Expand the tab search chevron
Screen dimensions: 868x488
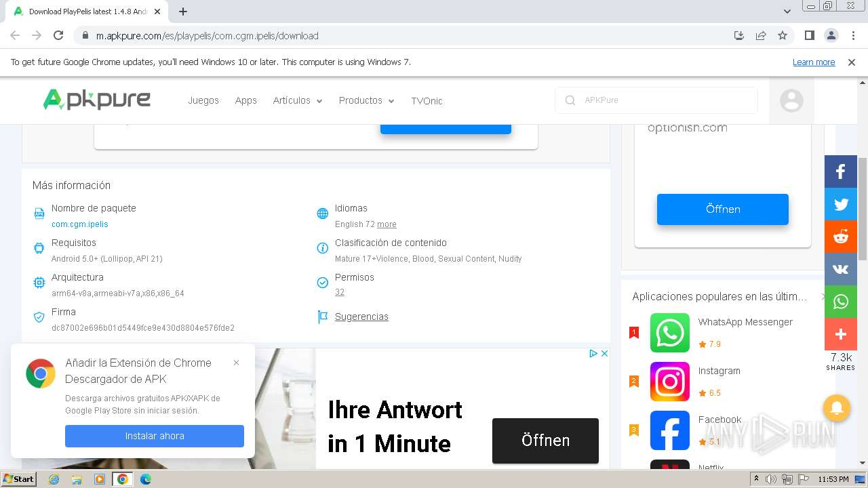[787, 12]
